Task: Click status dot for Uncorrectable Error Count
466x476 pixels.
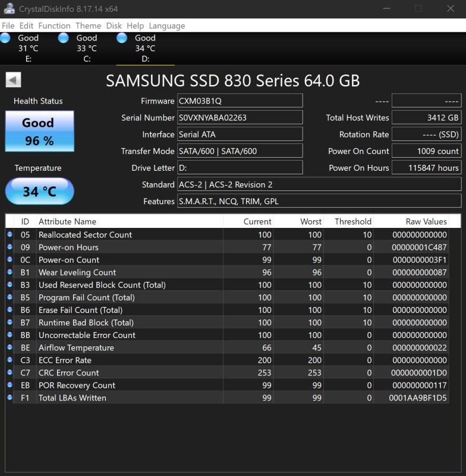Action: (x=10, y=334)
